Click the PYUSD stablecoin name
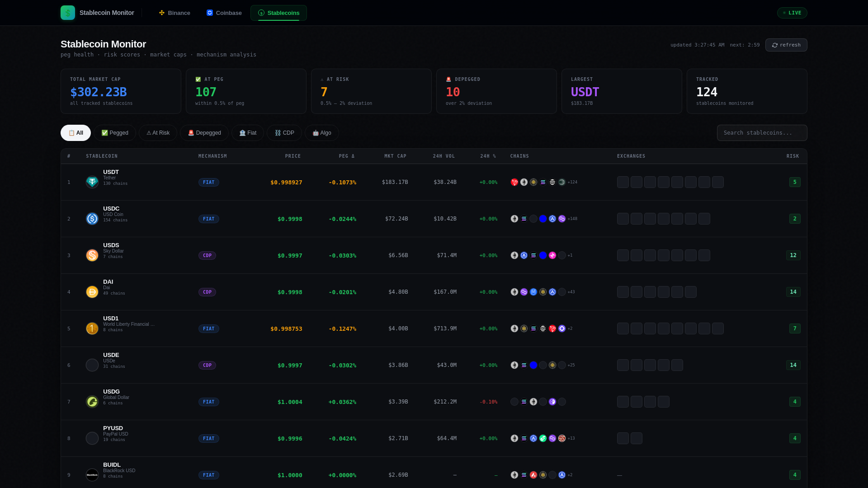Viewport: 868px width, 488px height. [113, 428]
